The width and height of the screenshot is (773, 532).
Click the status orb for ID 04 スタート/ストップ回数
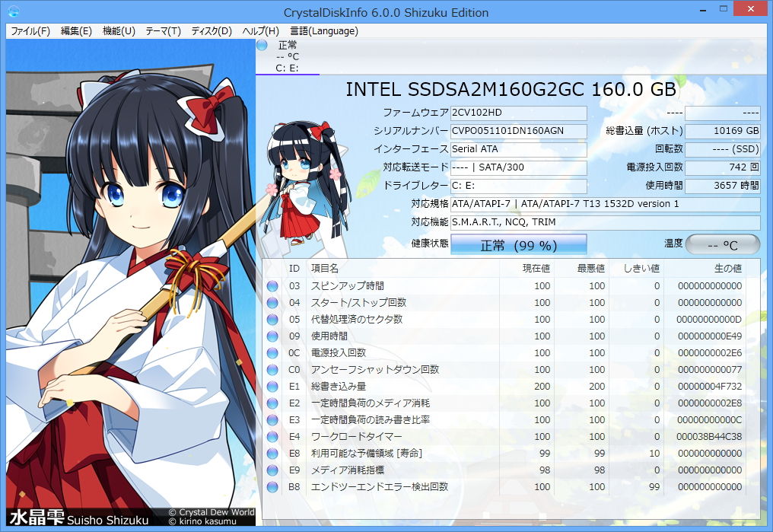click(x=272, y=303)
